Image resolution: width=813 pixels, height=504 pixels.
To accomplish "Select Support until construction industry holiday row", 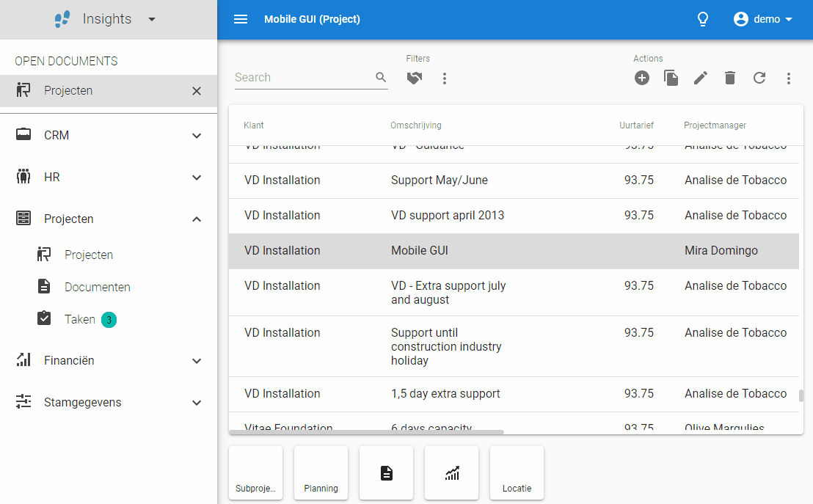I will coord(514,346).
